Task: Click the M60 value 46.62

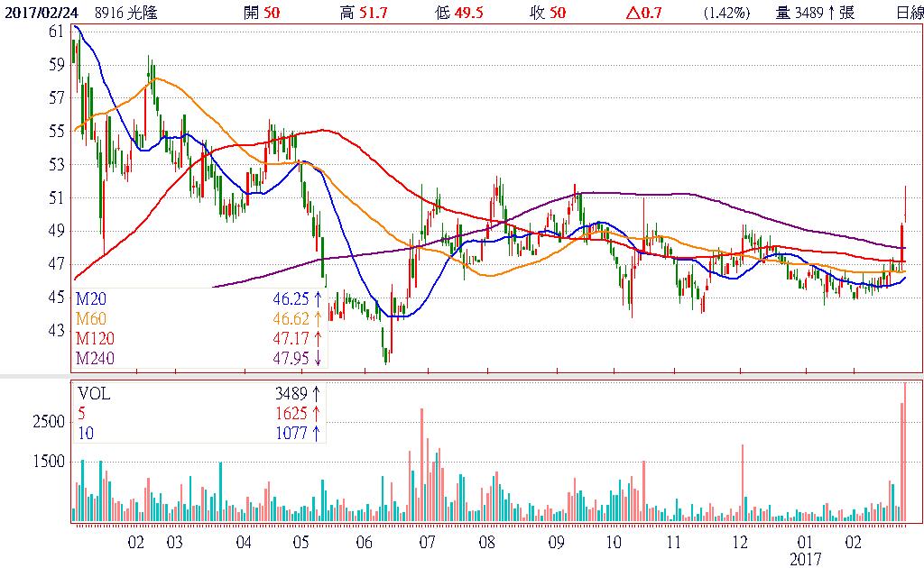Action: [x=291, y=318]
